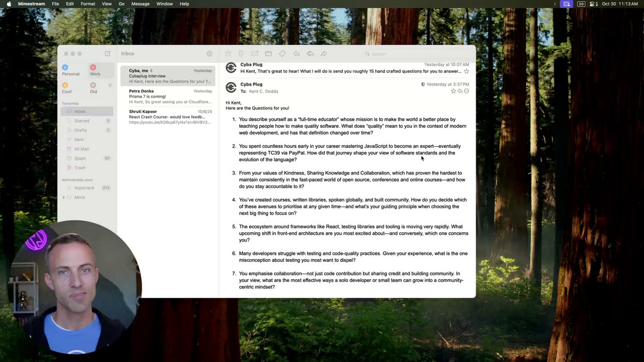Open the Spam mailbox
The width and height of the screenshot is (644, 362).
(x=87, y=158)
